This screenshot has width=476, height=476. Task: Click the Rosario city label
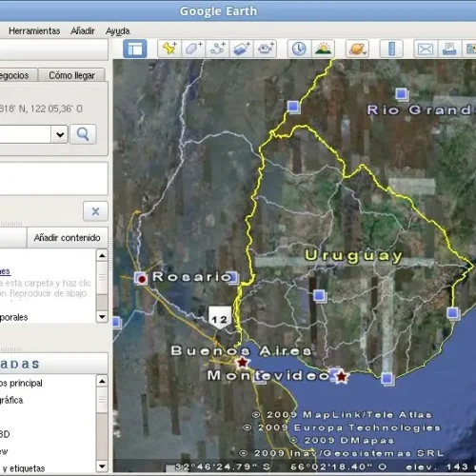point(192,277)
